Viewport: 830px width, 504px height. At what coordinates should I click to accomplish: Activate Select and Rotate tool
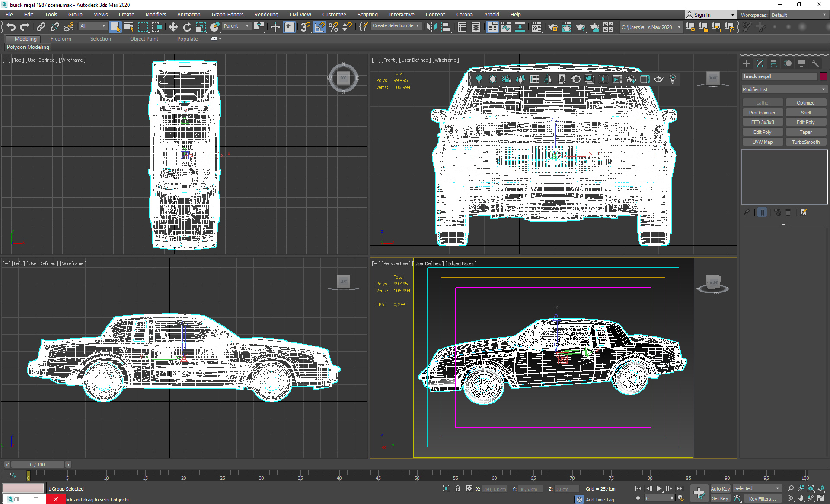pyautogui.click(x=187, y=27)
